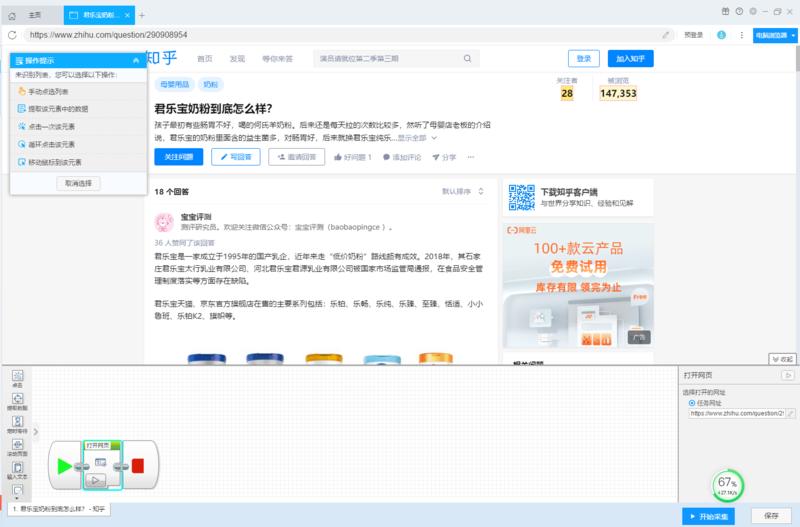Click the 好问题 thumbs-up icon
This screenshot has height=527, width=800.
(x=338, y=157)
